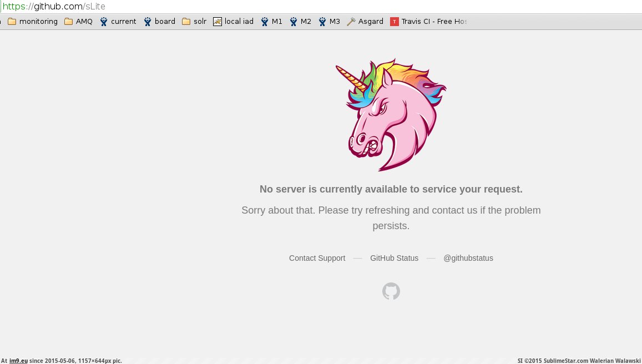Open the current bookmark
Image resolution: width=642 pixels, height=364 pixels.
point(118,22)
